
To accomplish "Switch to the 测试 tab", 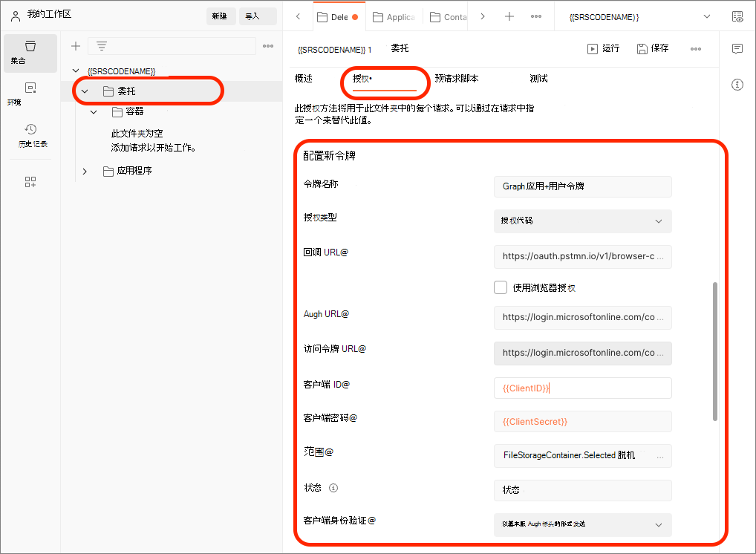I will (538, 78).
